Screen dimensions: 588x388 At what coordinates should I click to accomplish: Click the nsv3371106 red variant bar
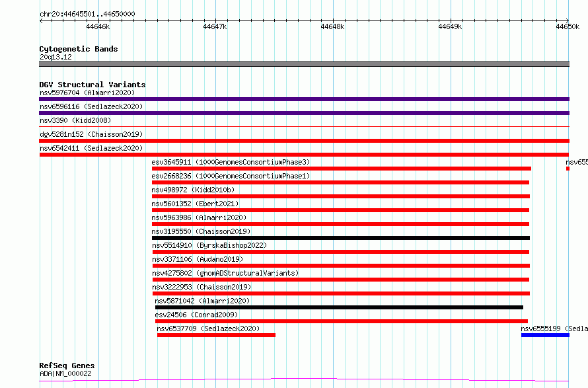(342, 266)
